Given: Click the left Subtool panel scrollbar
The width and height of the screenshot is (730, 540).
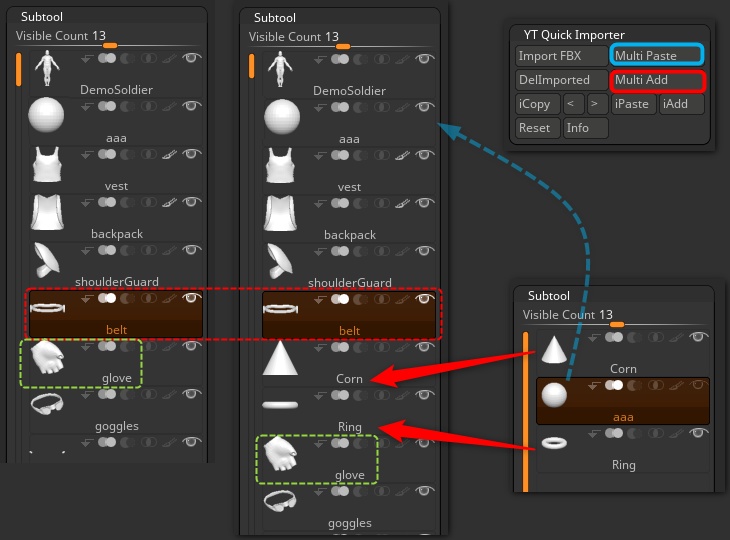Looking at the screenshot, I should (19, 69).
